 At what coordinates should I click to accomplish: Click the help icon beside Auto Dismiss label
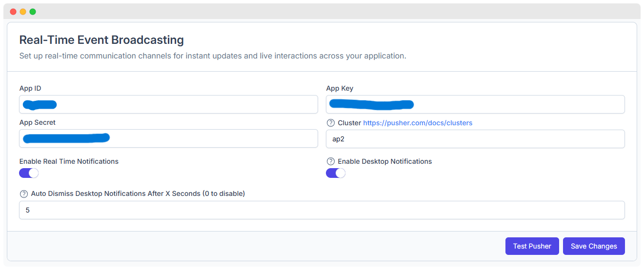[24, 193]
